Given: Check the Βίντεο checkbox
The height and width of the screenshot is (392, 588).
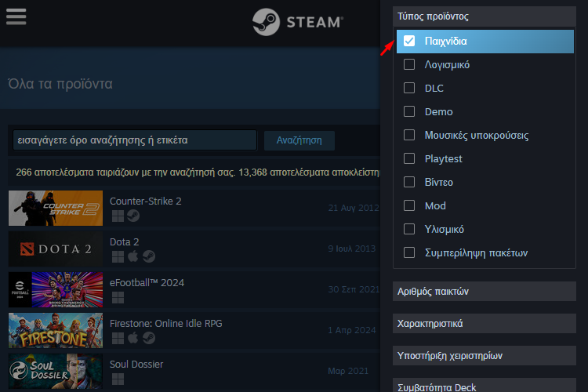Looking at the screenshot, I should click(x=409, y=182).
